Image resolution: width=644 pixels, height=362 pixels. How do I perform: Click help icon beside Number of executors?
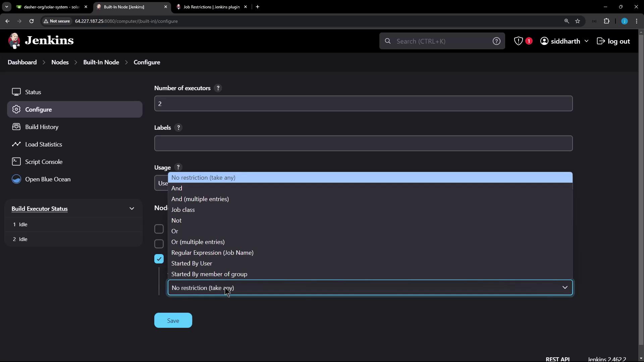coord(218,88)
